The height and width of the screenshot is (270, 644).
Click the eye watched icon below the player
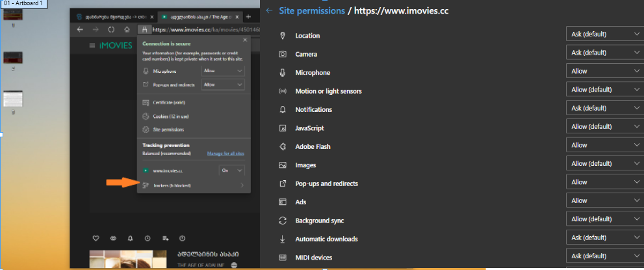[113, 237]
